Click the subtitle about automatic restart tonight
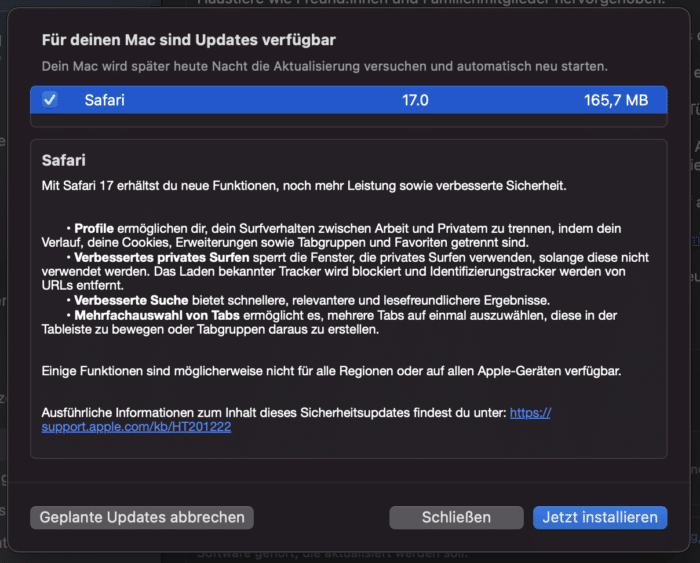Image resolution: width=700 pixels, height=563 pixels. pos(325,66)
